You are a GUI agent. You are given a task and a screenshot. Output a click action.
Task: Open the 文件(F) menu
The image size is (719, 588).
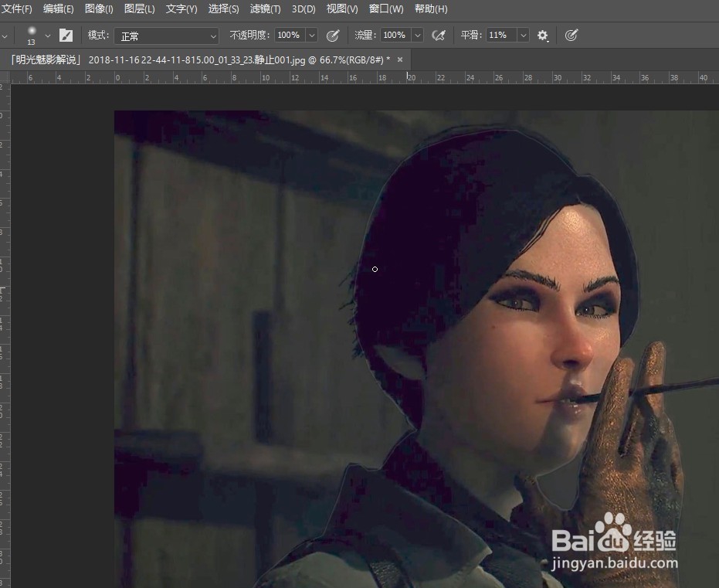tap(16, 8)
